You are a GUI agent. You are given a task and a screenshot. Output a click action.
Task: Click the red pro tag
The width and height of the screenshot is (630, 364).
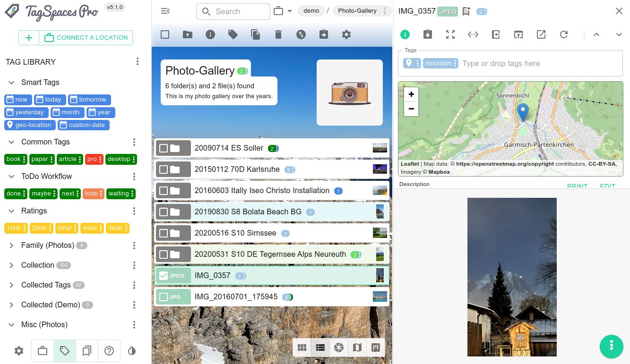95,159
